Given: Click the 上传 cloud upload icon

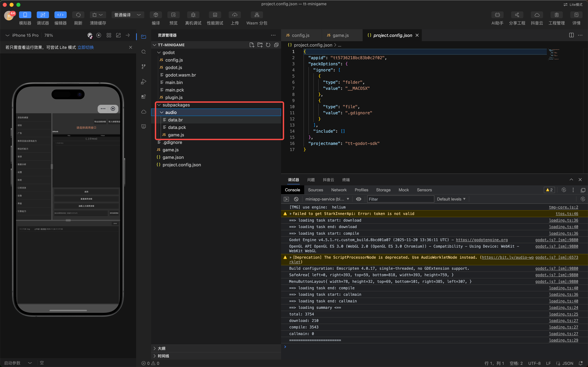Looking at the screenshot, I should point(234,15).
